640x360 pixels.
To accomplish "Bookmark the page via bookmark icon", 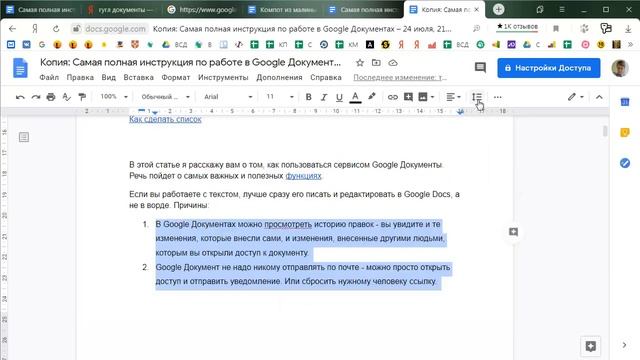I will click(556, 29).
